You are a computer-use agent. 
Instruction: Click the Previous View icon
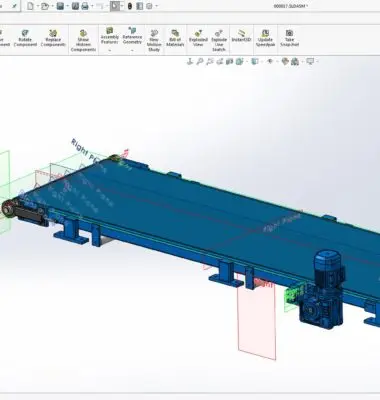tap(210, 61)
